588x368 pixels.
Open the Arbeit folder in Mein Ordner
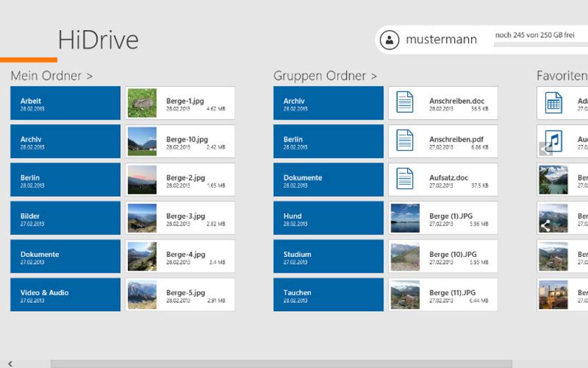click(65, 103)
